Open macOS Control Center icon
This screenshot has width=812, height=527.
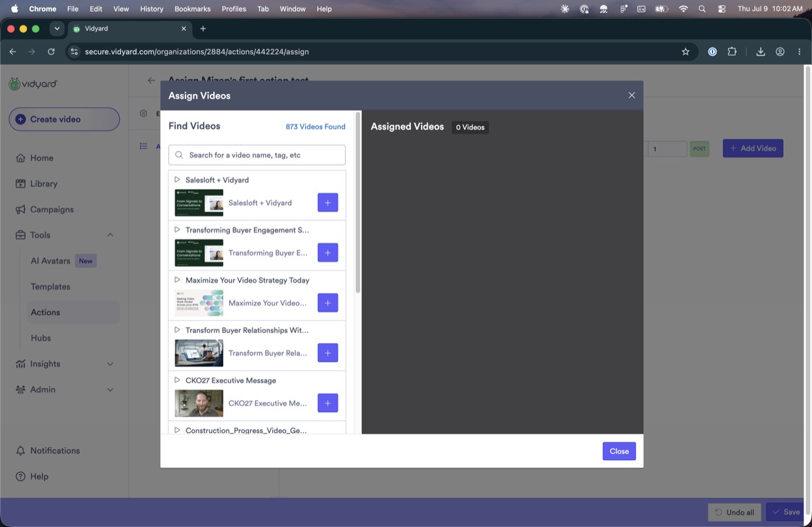coord(721,9)
